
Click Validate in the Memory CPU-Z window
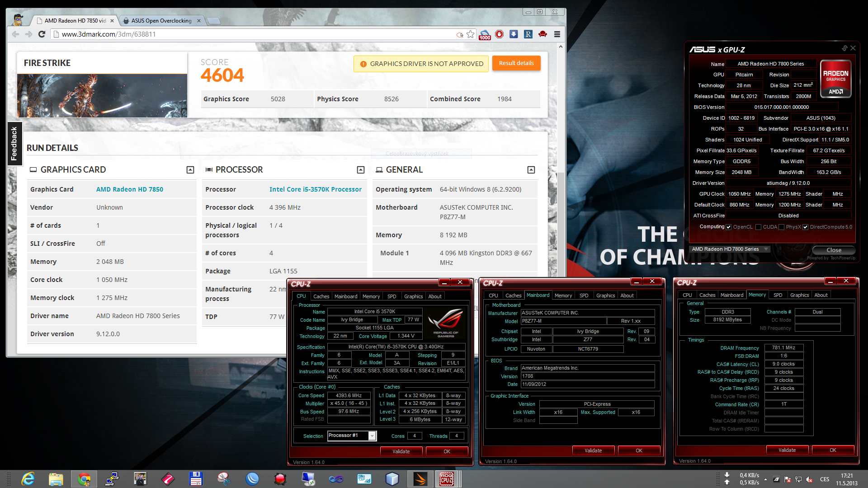[787, 450]
